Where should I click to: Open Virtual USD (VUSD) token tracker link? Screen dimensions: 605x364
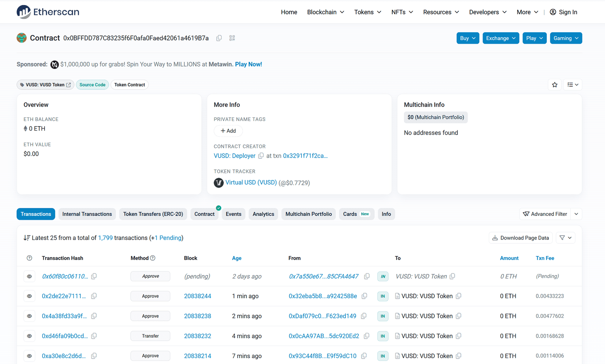pyautogui.click(x=251, y=183)
